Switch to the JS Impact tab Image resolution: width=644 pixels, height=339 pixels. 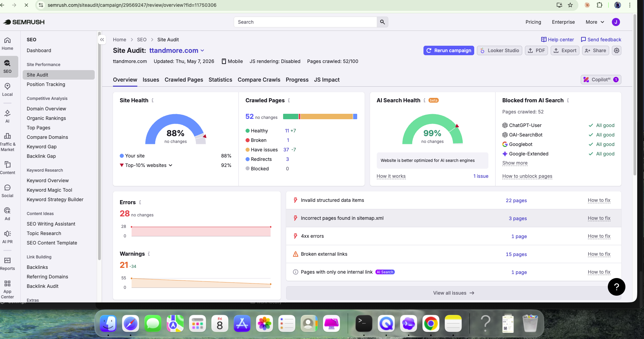[327, 80]
